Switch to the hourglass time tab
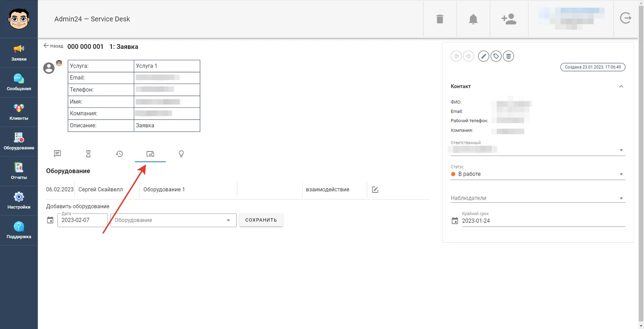644x329 pixels. [x=88, y=154]
